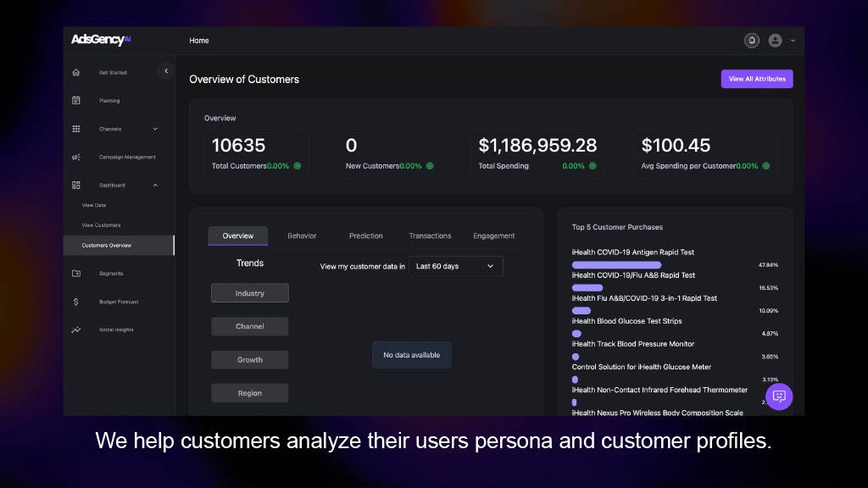Click the Social Insights trend icon

(x=76, y=330)
